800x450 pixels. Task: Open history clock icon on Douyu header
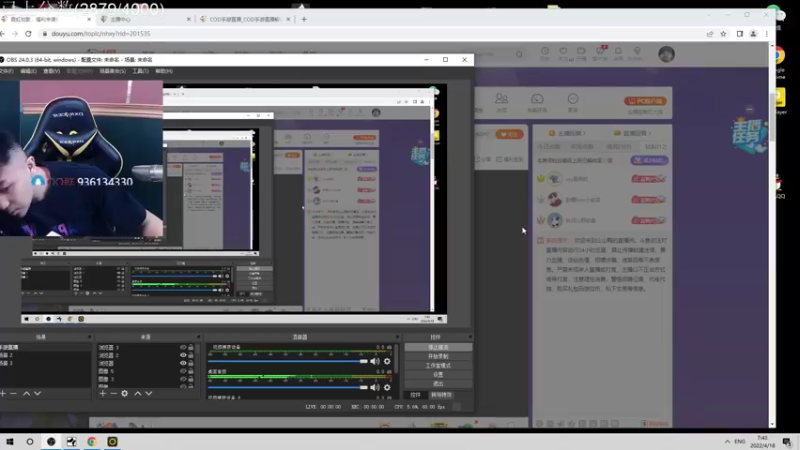point(545,51)
